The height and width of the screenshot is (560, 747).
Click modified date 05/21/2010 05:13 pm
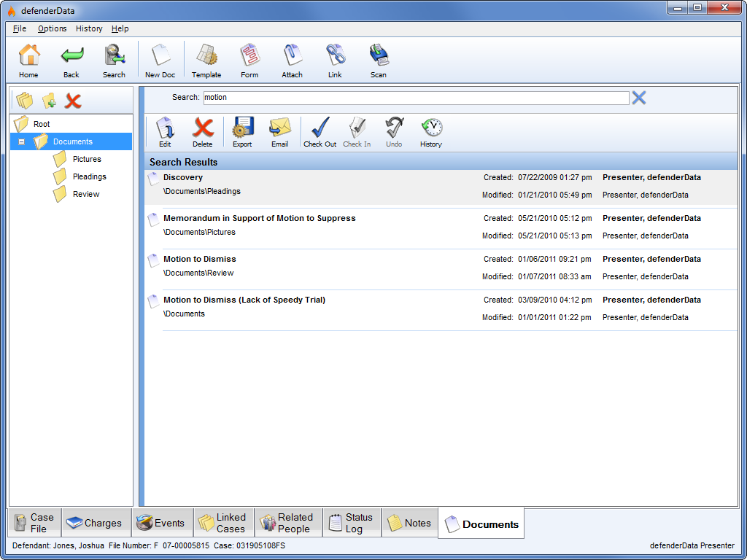(555, 236)
